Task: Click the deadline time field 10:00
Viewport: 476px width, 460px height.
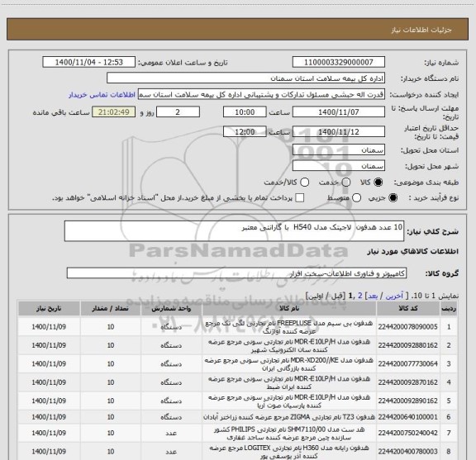Action: (x=245, y=112)
